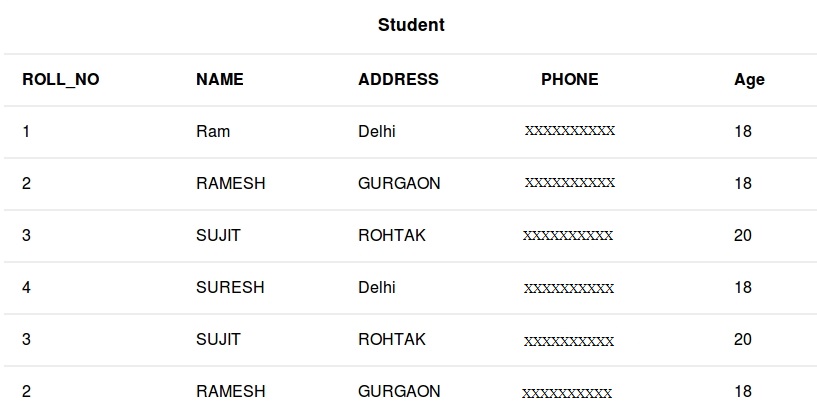This screenshot has width=817, height=415.
Task: Click the ADDRESS column header
Action: 398,80
